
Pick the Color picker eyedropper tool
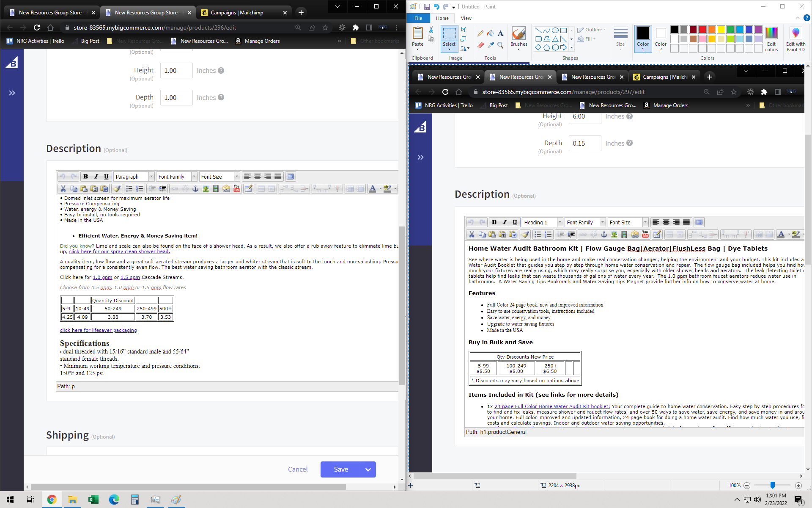tap(491, 45)
